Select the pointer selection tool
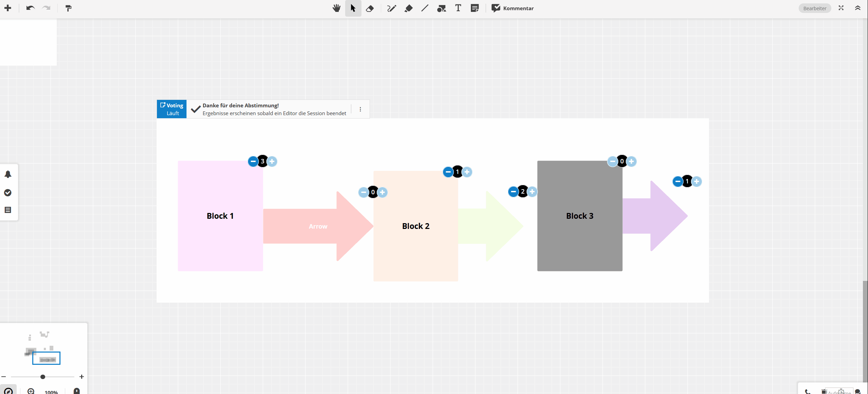Screen dimensions: 868x394 click(353, 8)
